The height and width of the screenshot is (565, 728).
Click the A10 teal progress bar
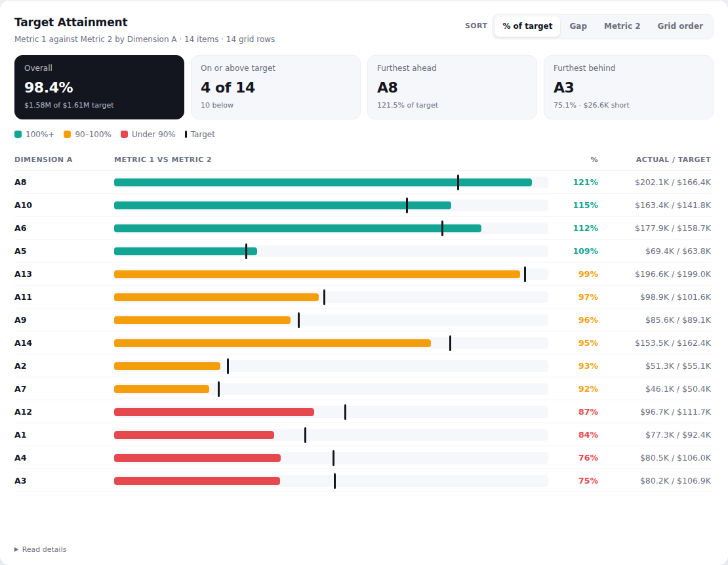point(282,205)
